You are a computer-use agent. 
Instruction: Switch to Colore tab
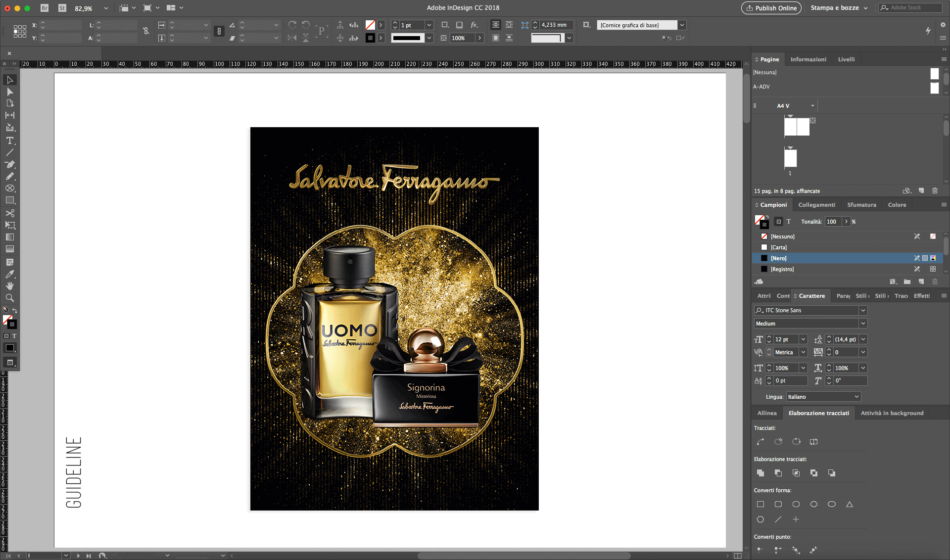tap(897, 205)
